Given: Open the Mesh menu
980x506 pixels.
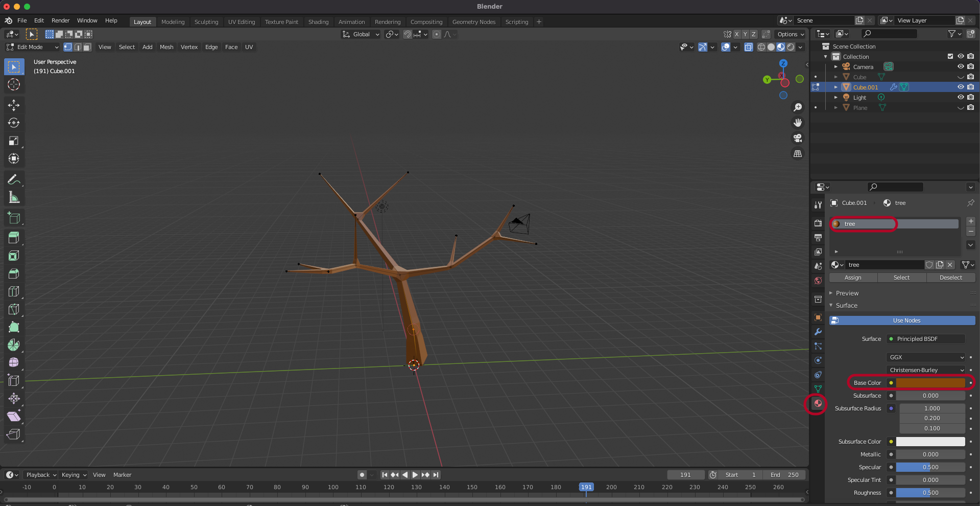Looking at the screenshot, I should (x=166, y=47).
